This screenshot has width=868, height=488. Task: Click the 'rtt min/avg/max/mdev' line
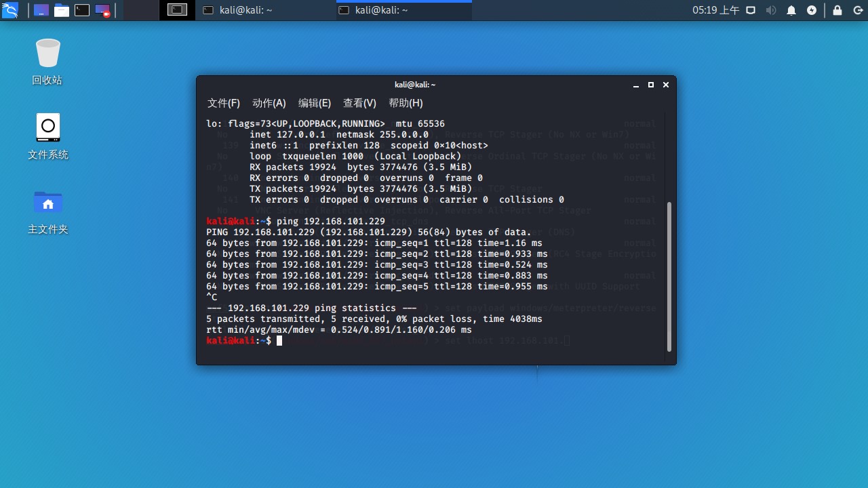[339, 330]
